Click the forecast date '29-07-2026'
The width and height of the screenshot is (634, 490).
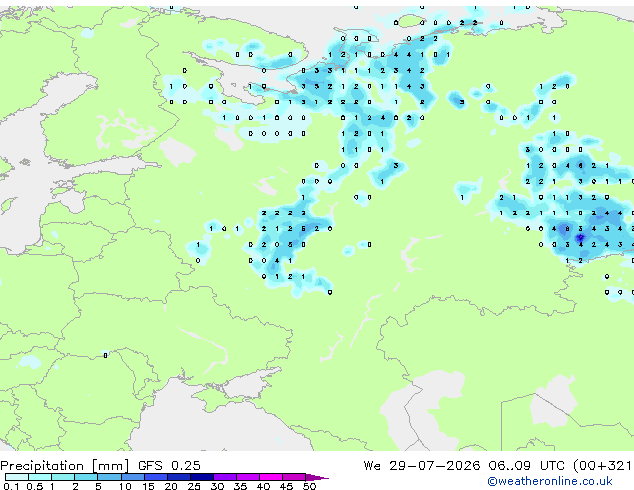coord(435,466)
